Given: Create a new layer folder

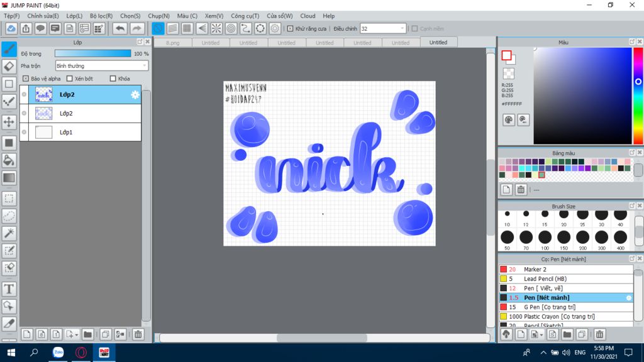Looking at the screenshot, I should point(87,334).
